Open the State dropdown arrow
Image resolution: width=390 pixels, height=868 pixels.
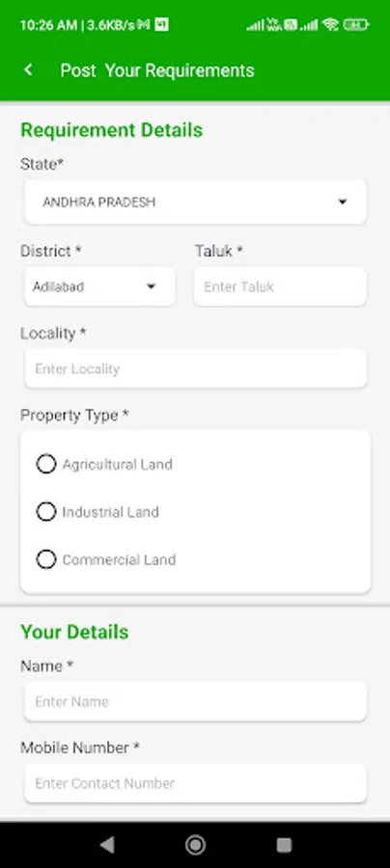click(x=343, y=203)
